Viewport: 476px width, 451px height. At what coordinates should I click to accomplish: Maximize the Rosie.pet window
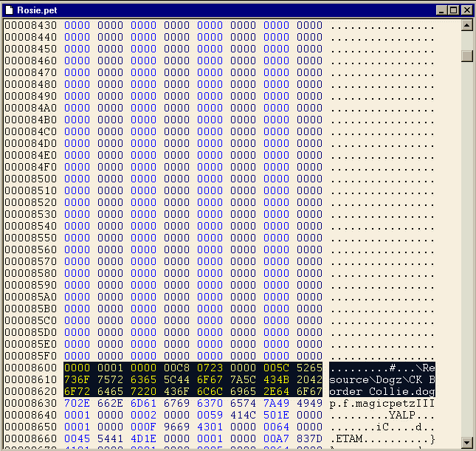[453, 10]
